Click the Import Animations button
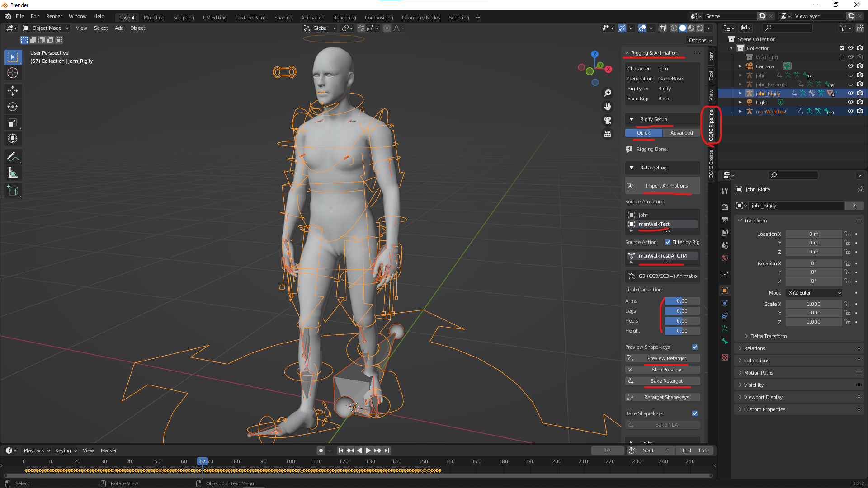Viewport: 868px width, 488px height. click(x=666, y=186)
